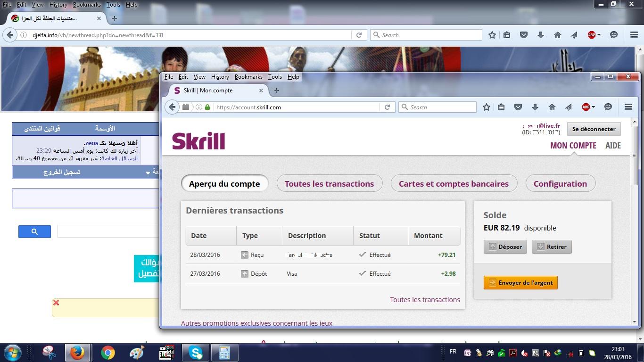Open bookmarks list icon in Skrill window
The image size is (644, 362).
[x=501, y=107]
